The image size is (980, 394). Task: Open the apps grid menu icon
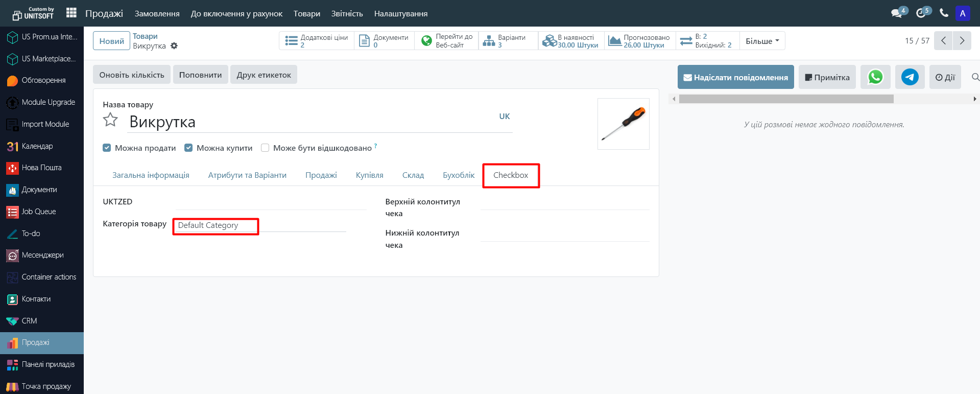pos(71,13)
